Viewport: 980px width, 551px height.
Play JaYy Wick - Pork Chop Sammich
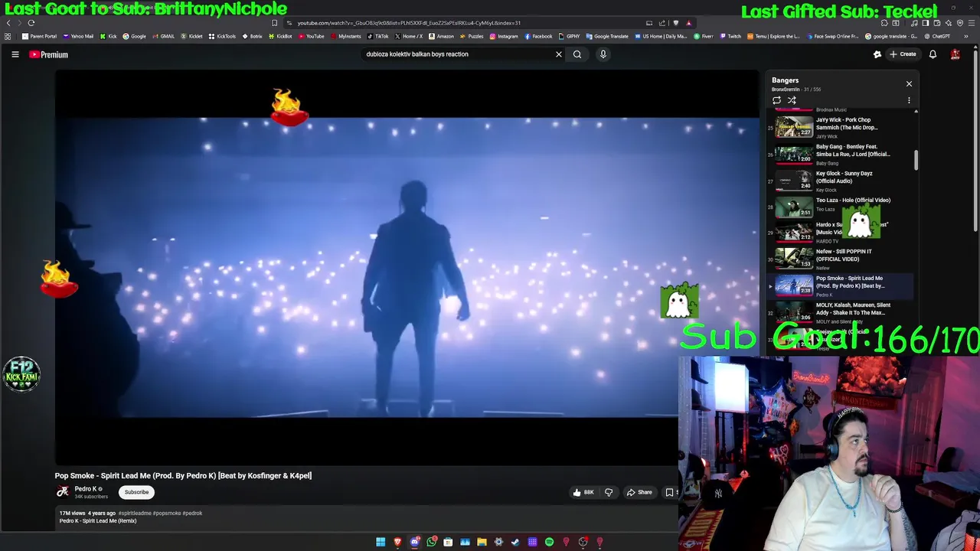tap(840, 126)
